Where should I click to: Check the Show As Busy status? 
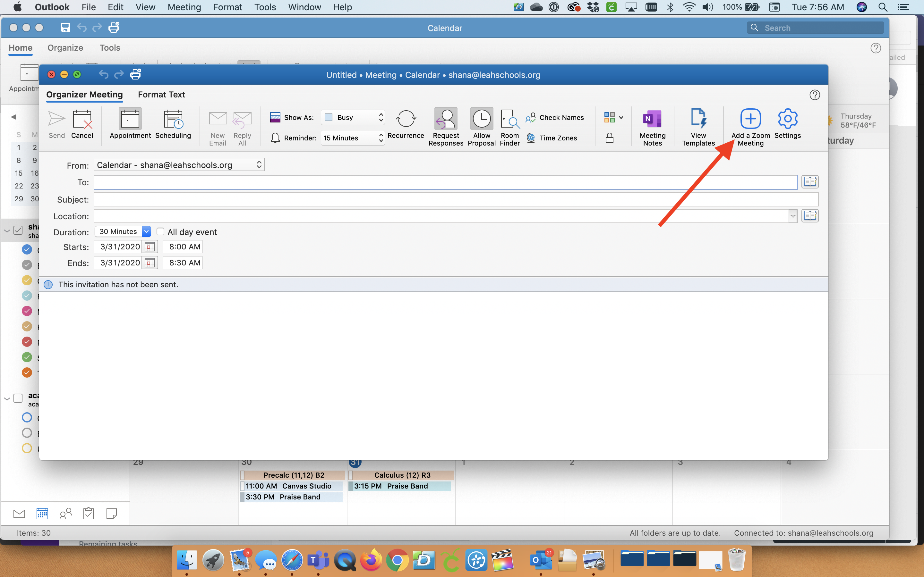(x=353, y=117)
